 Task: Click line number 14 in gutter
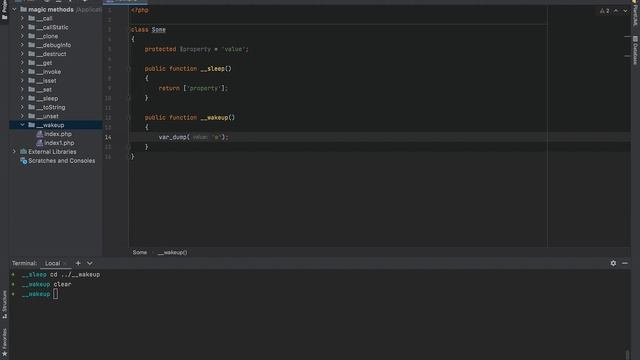(108, 137)
